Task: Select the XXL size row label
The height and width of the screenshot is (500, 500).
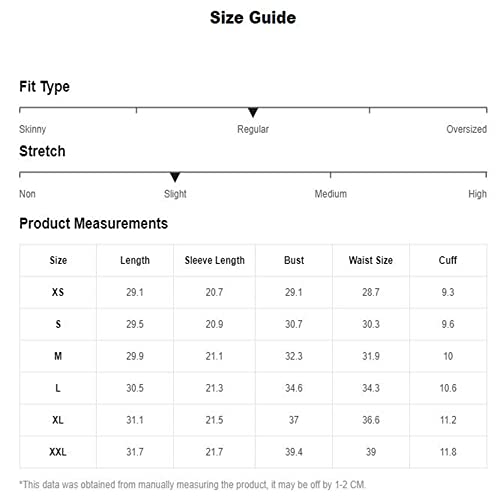Action: 58,452
